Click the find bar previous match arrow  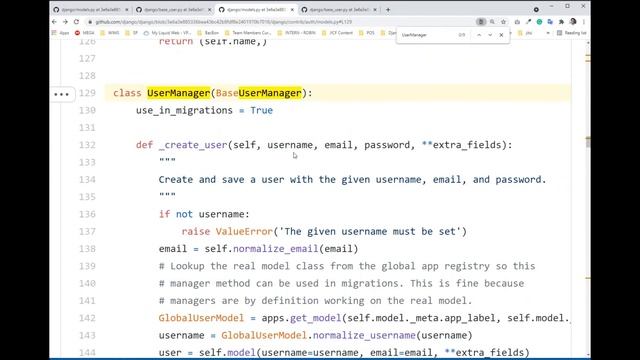tap(479, 35)
